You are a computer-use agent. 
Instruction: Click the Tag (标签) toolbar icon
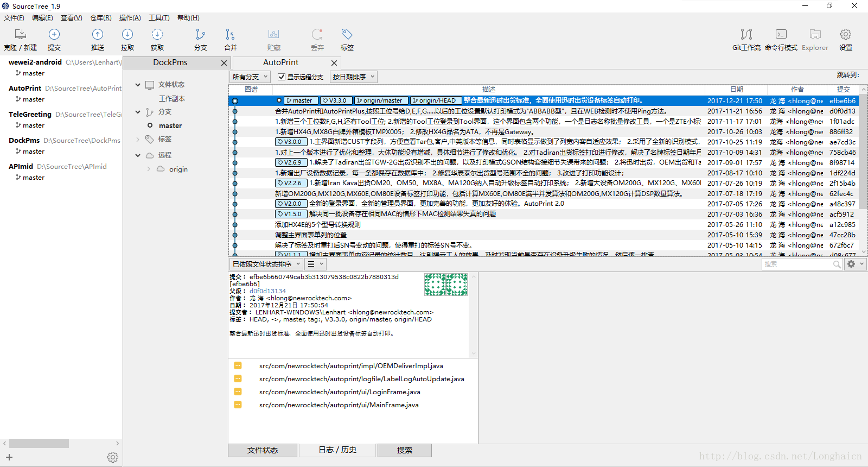coord(347,35)
